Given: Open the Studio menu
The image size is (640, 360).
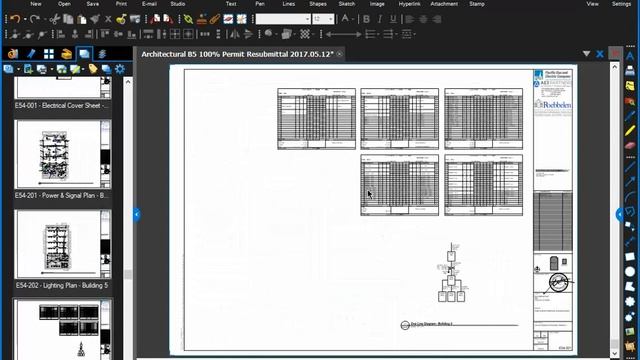Looking at the screenshot, I should (178, 4).
